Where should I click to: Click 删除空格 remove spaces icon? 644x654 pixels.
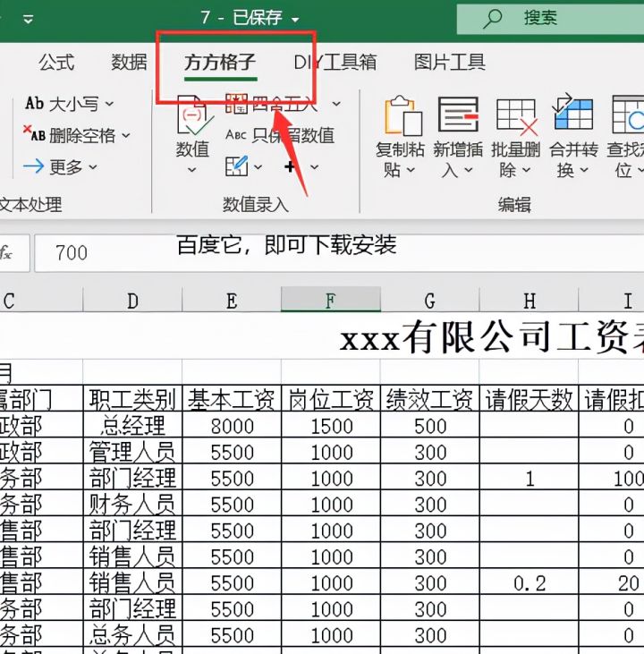tap(34, 134)
